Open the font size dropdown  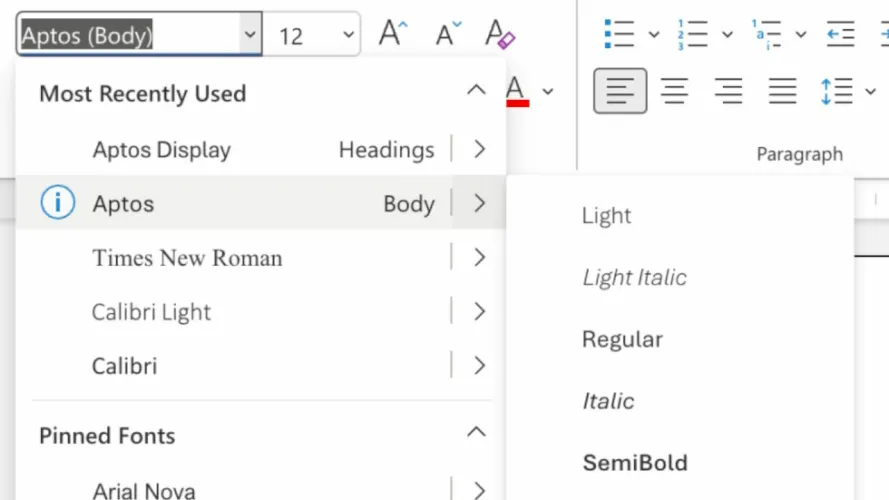coord(348,36)
